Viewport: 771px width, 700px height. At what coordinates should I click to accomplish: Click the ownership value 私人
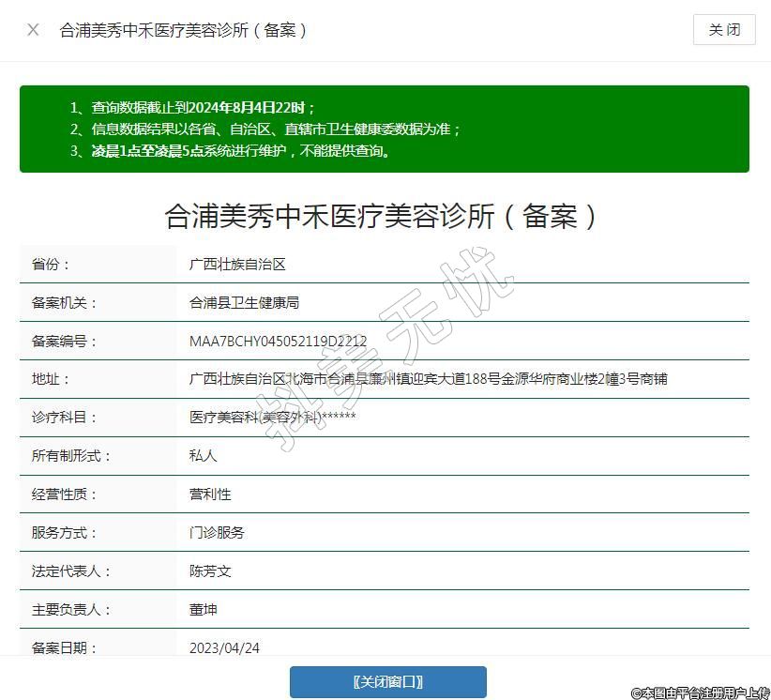point(203,456)
